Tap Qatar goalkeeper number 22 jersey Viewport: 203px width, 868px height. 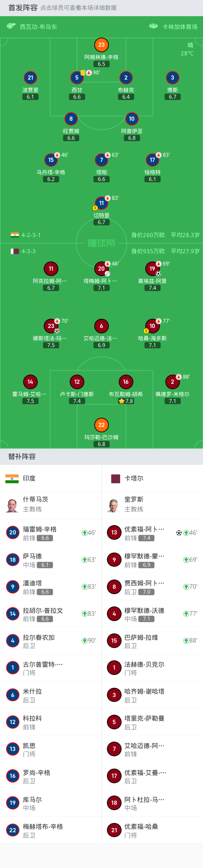pyautogui.click(x=101, y=425)
